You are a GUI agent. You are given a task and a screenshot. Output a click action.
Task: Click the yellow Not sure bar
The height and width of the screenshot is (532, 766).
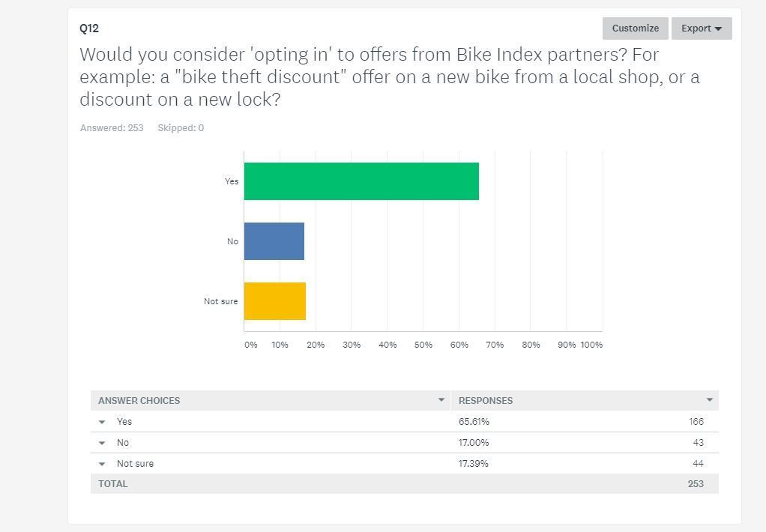coord(275,301)
